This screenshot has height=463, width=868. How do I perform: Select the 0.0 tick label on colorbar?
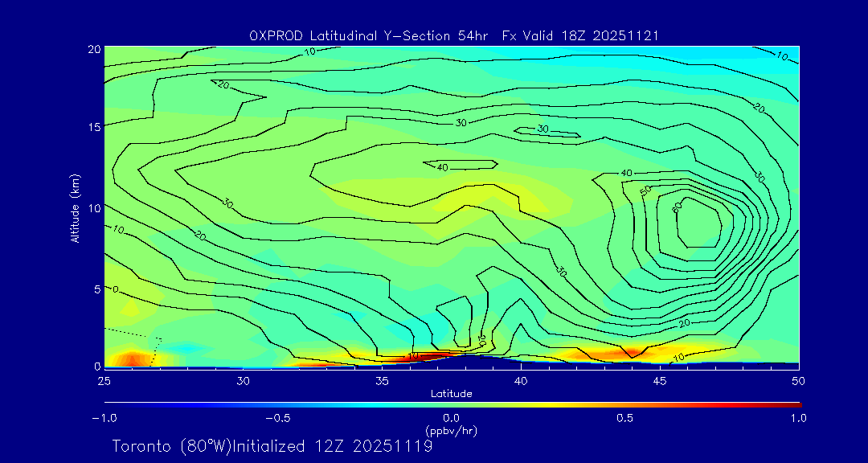pos(451,418)
